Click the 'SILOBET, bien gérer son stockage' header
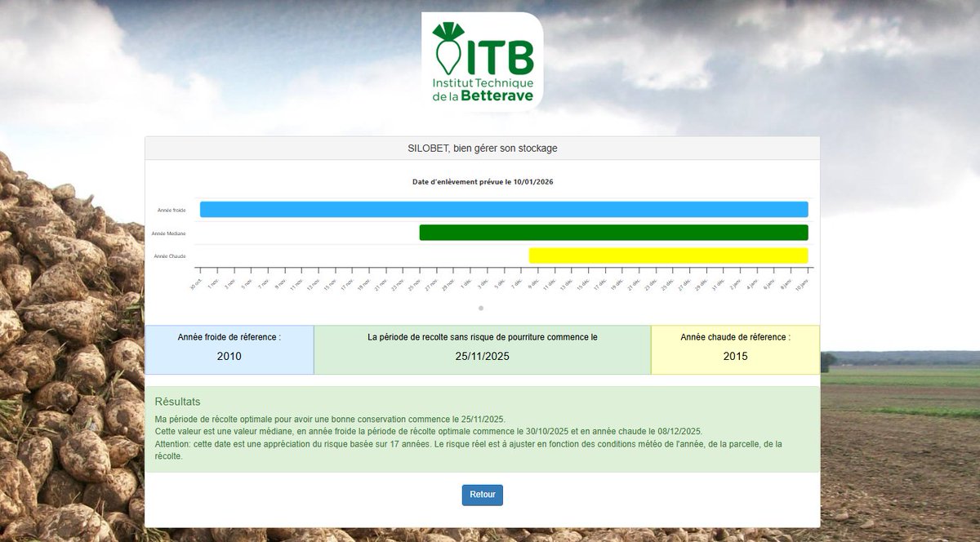980x542 pixels. (x=483, y=149)
